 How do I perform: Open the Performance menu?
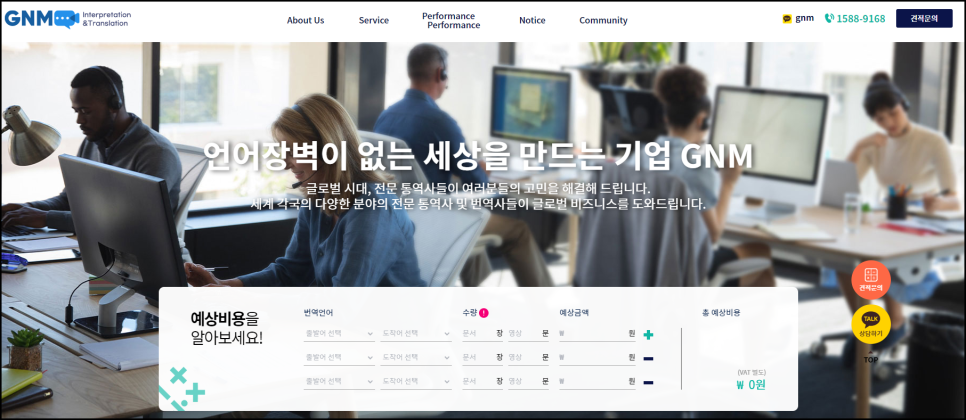(451, 20)
